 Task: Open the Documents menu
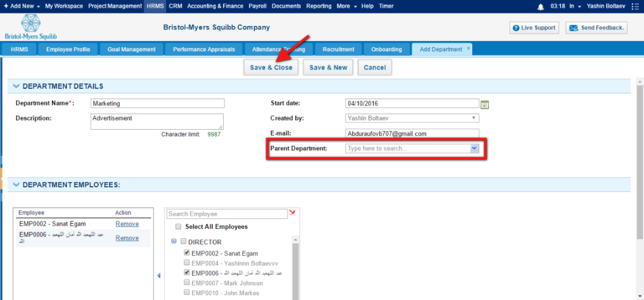click(286, 6)
